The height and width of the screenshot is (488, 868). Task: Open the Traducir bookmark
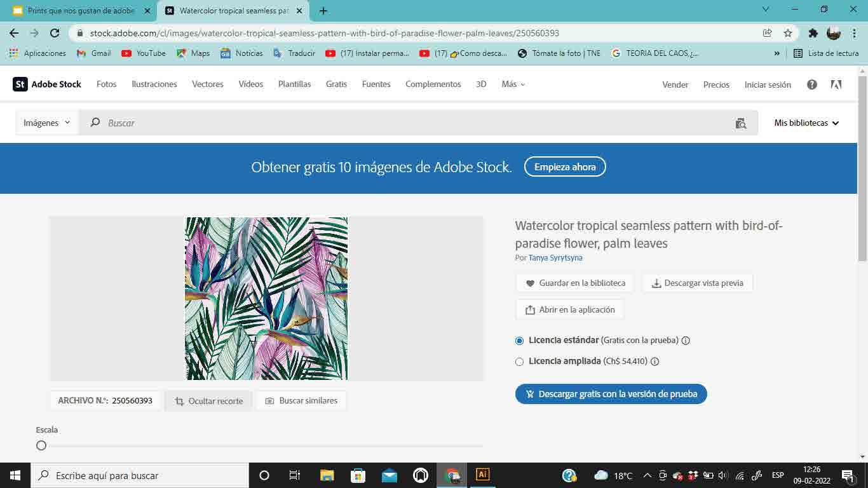(294, 53)
